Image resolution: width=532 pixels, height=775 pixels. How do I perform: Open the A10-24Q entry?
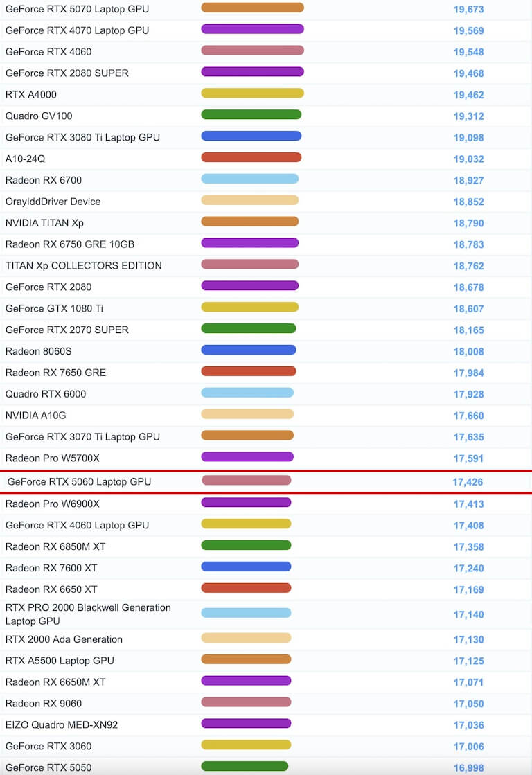point(25,159)
